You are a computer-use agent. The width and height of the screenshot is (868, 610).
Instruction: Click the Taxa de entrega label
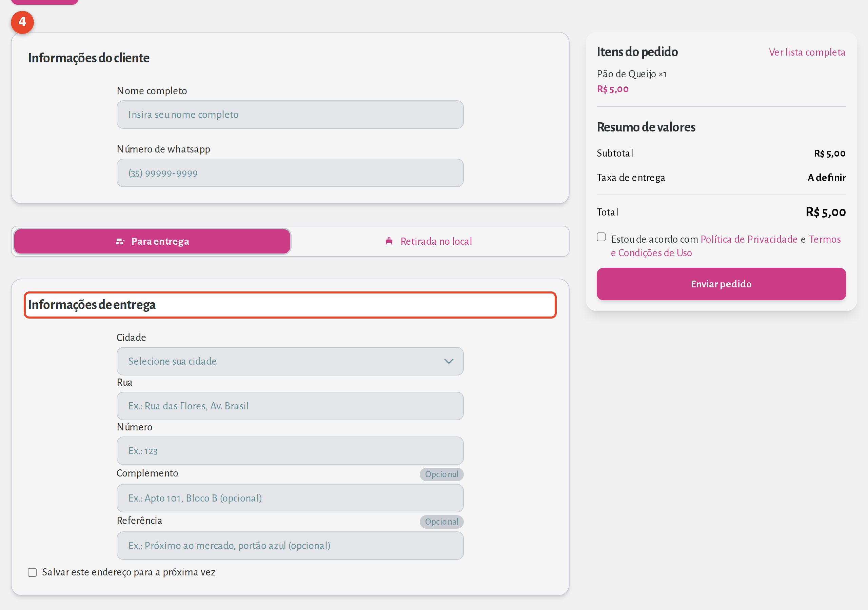(631, 178)
